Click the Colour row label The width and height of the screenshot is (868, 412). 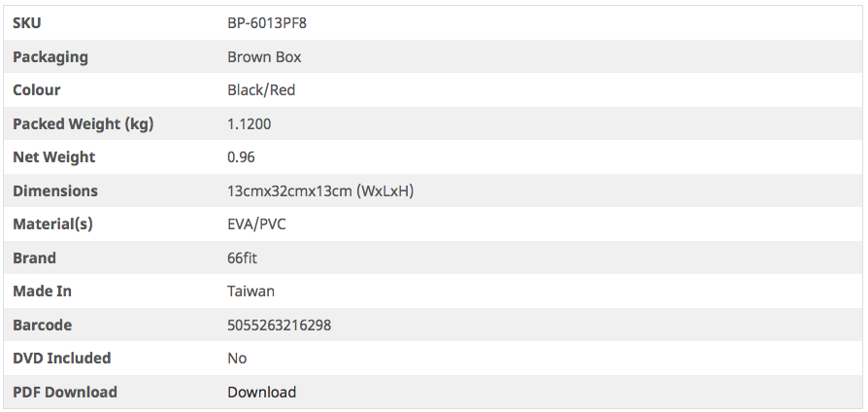pyautogui.click(x=37, y=90)
